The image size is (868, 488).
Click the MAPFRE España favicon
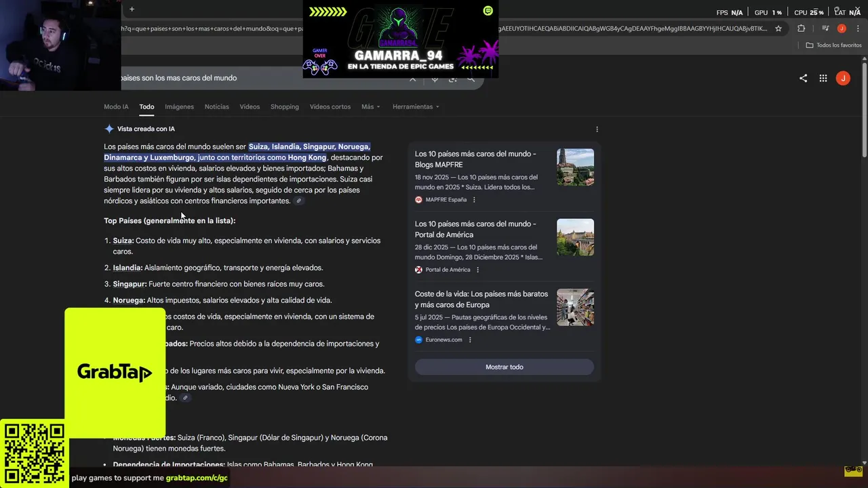418,200
